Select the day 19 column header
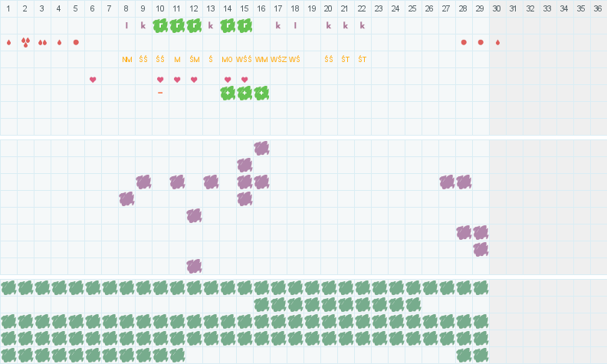The width and height of the screenshot is (607, 364). [312, 8]
